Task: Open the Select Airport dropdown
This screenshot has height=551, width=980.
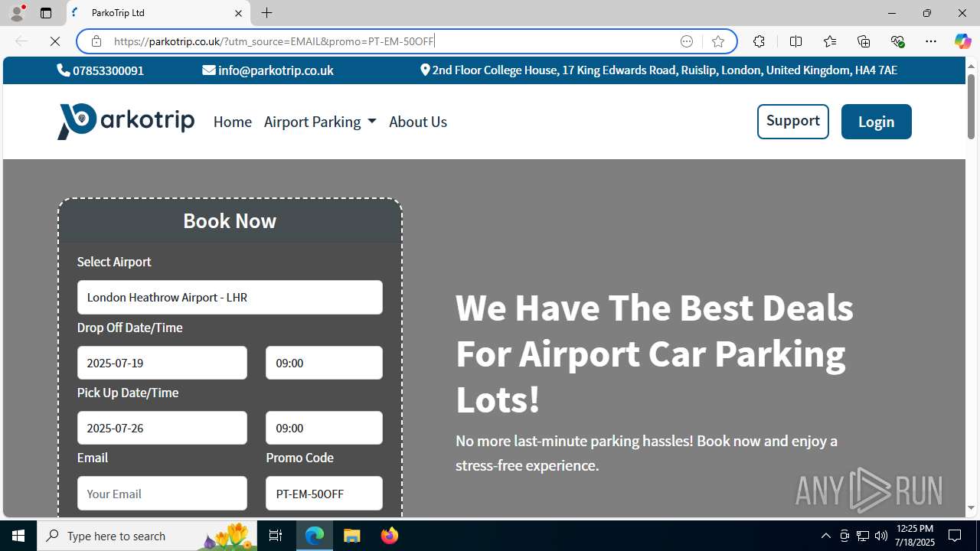Action: [230, 297]
